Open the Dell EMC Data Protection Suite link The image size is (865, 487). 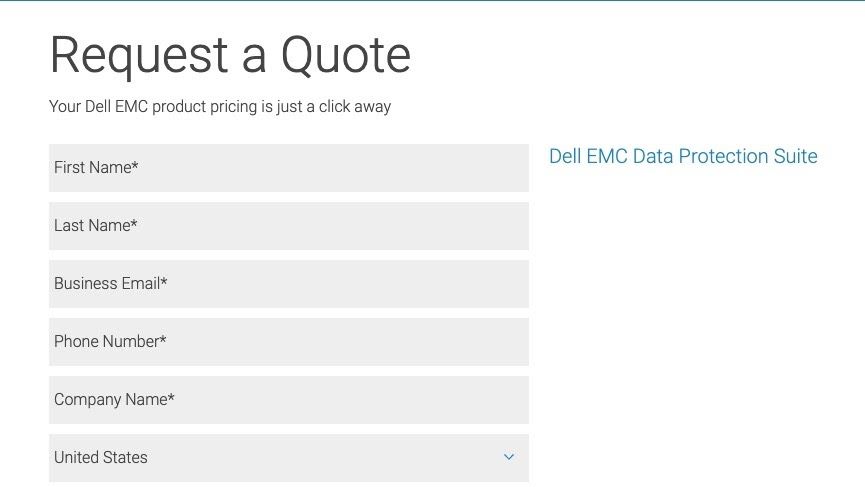point(683,157)
